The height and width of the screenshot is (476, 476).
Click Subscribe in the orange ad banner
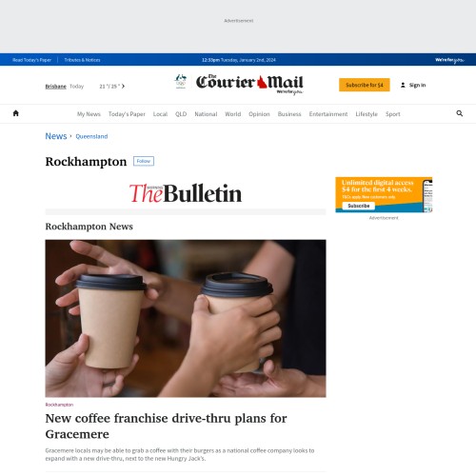pos(359,206)
